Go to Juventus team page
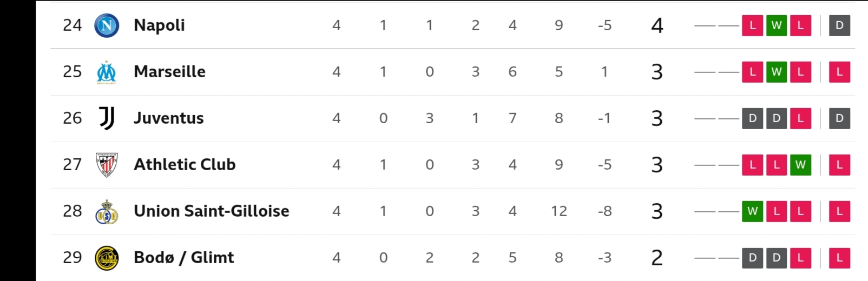The image size is (868, 281). 169,118
